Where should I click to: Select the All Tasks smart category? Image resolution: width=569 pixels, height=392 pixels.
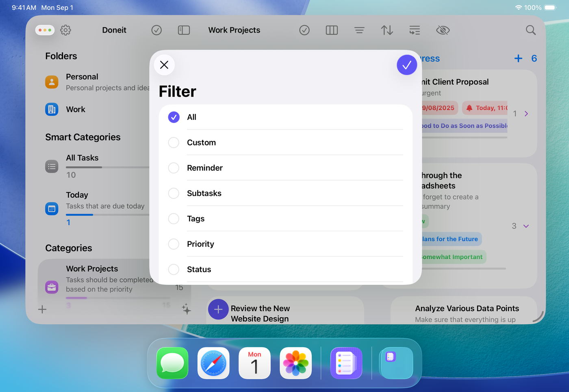coord(82,158)
